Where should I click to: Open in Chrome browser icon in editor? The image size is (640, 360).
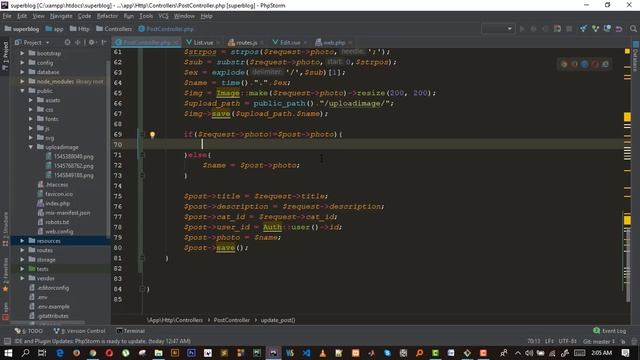coord(564,64)
